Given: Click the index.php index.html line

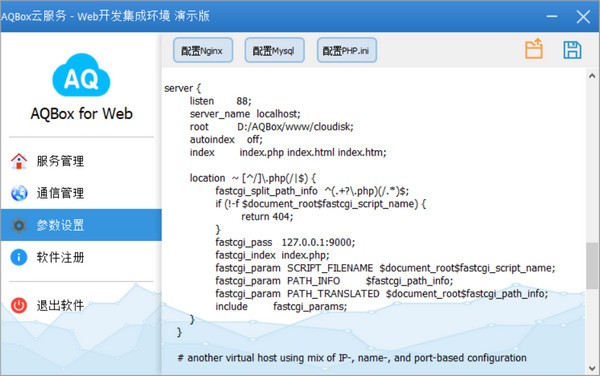Looking at the screenshot, I should click(288, 153).
